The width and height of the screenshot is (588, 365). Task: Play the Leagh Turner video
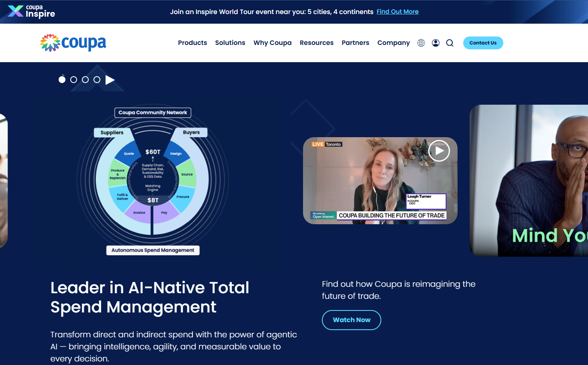439,151
